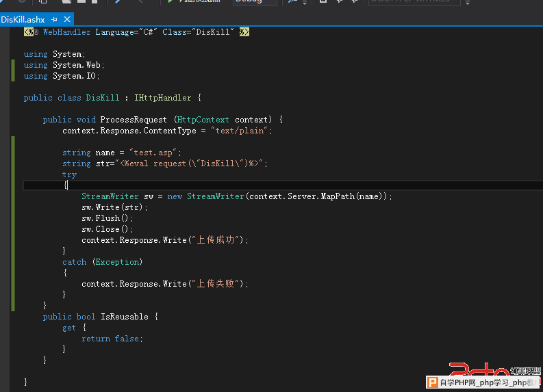This screenshot has width=543, height=392.
Task: Click the 'using System.IO;' line
Action: coord(62,76)
